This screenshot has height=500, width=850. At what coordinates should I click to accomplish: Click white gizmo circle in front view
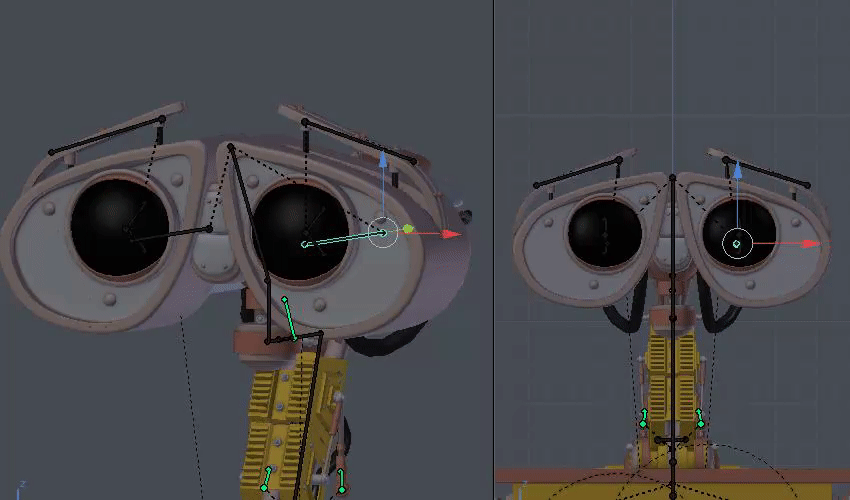737,244
